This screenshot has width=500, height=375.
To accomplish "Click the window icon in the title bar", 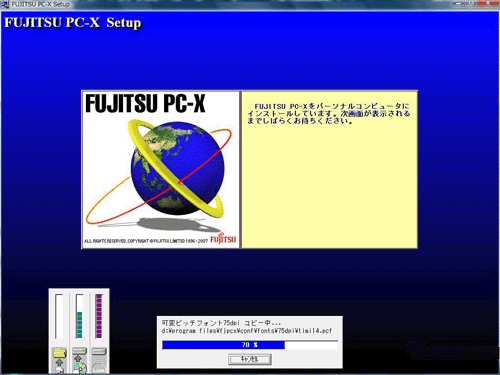I will (x=5, y=4).
